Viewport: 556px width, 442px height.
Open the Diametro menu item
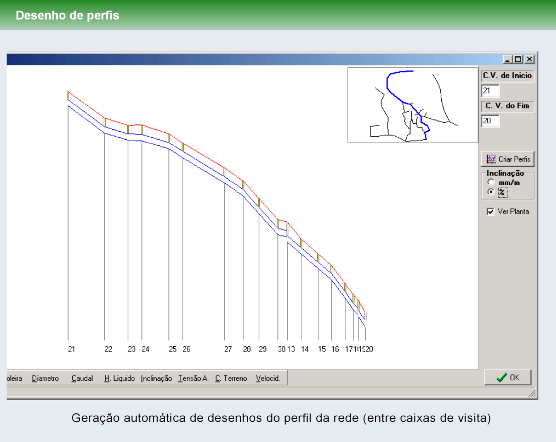pos(45,379)
